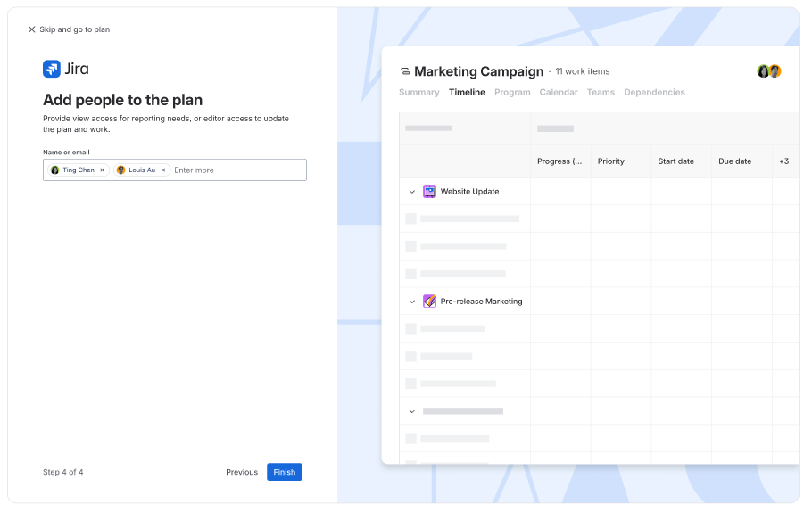Click Louis Au's avatar in the chip

tap(120, 170)
